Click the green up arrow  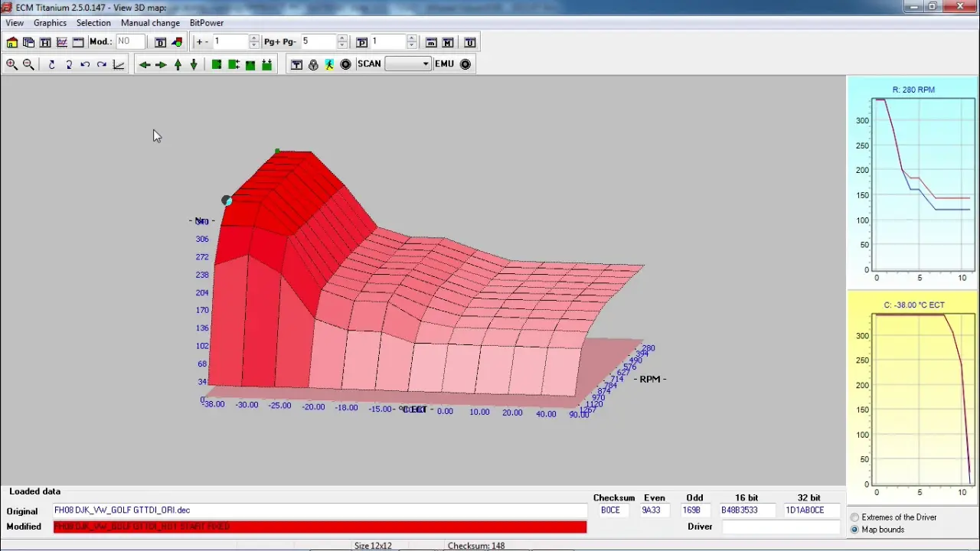point(178,64)
